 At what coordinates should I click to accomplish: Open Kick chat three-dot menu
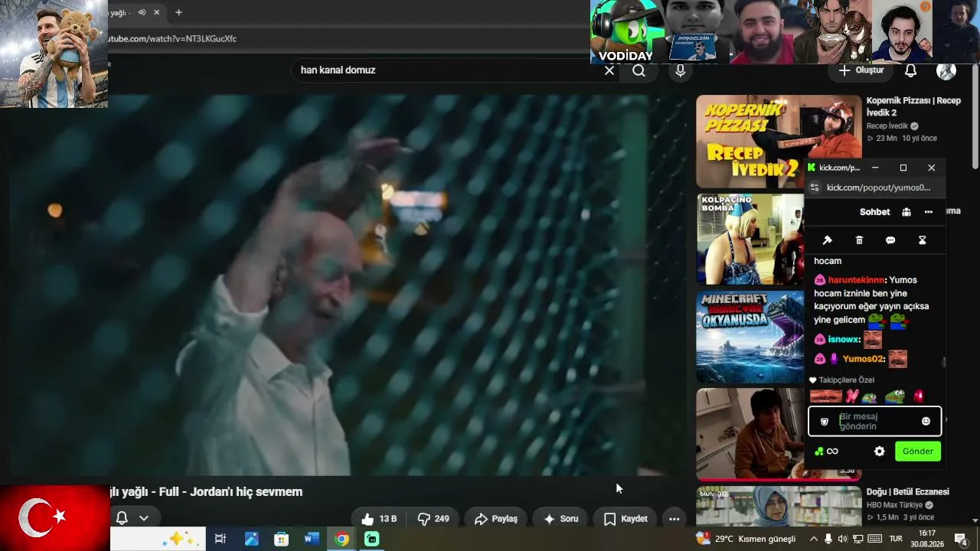pos(929,212)
